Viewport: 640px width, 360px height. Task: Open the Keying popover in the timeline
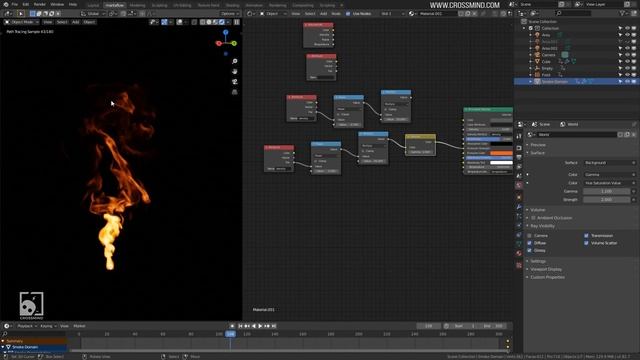48,326
